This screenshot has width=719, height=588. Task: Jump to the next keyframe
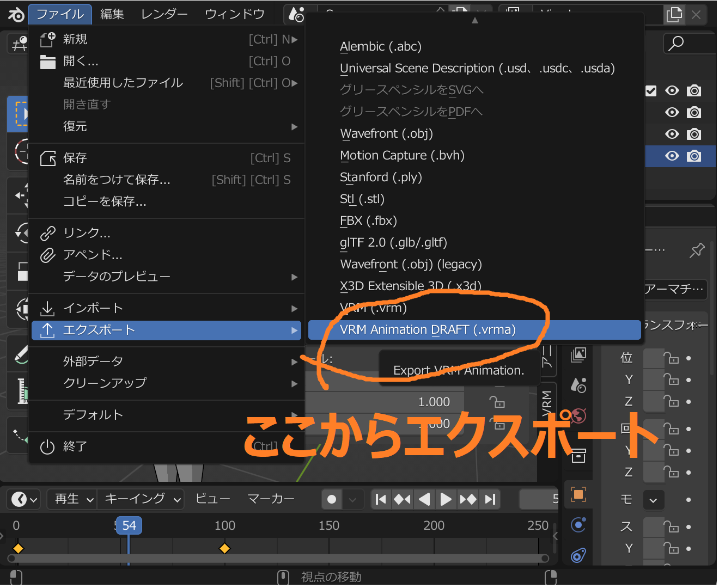[468, 499]
